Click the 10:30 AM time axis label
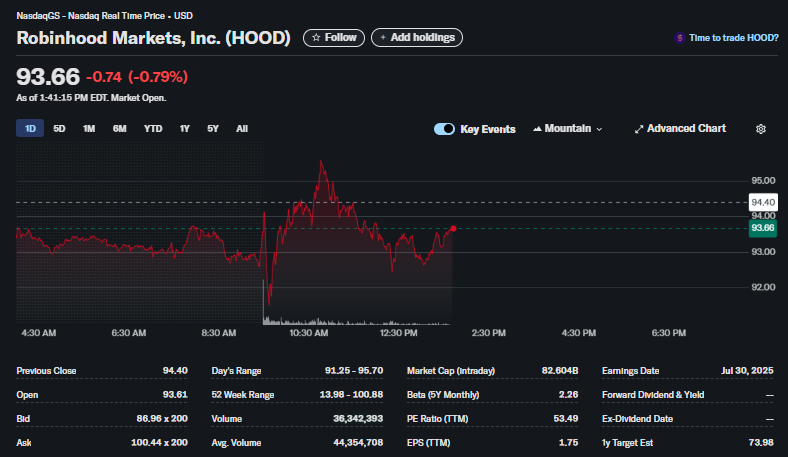Image resolution: width=788 pixels, height=457 pixels. click(309, 333)
